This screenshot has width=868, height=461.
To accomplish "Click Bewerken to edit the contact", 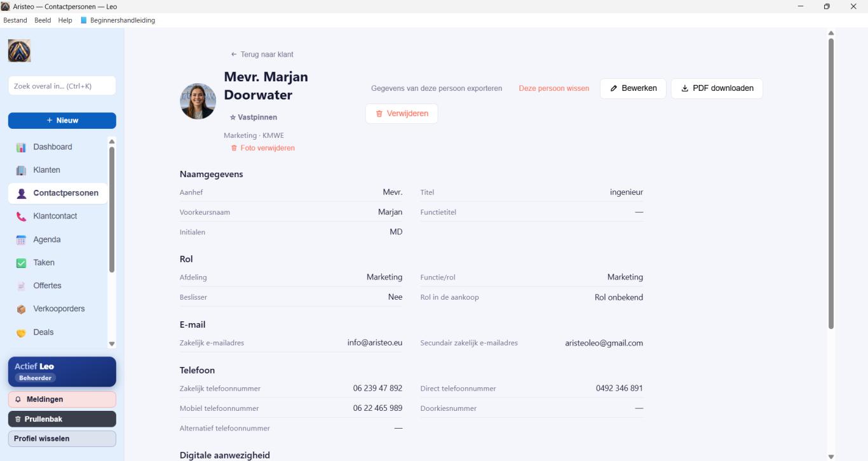I will coord(633,88).
